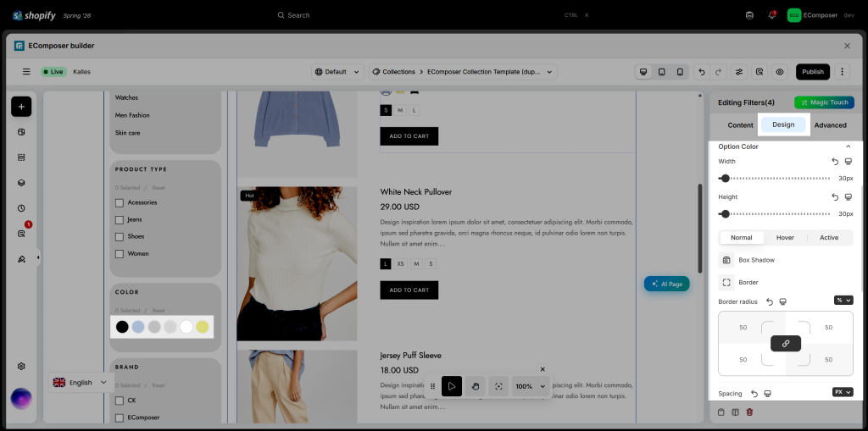This screenshot has width=868, height=431.
Task: Switch to mobile device preview
Action: (680, 72)
